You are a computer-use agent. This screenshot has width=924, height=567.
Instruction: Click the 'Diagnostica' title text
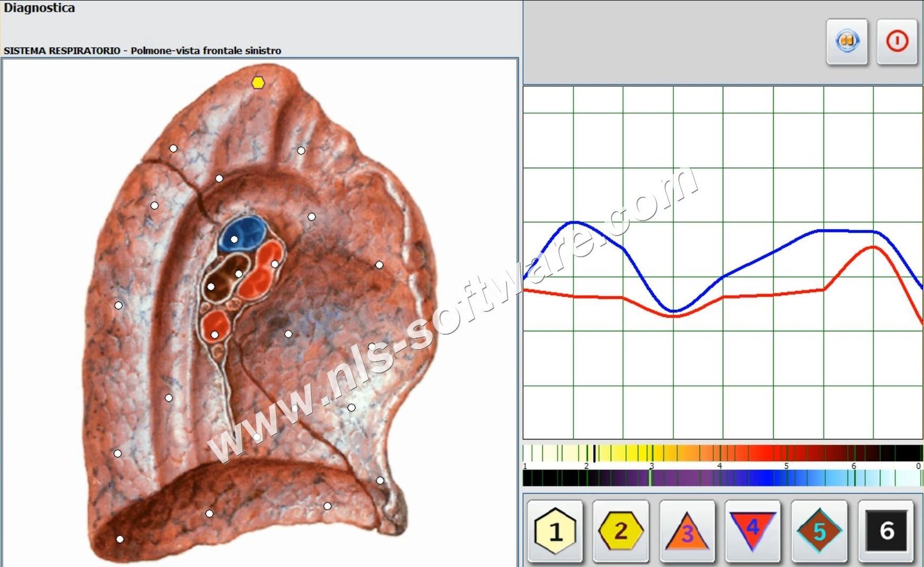click(39, 8)
